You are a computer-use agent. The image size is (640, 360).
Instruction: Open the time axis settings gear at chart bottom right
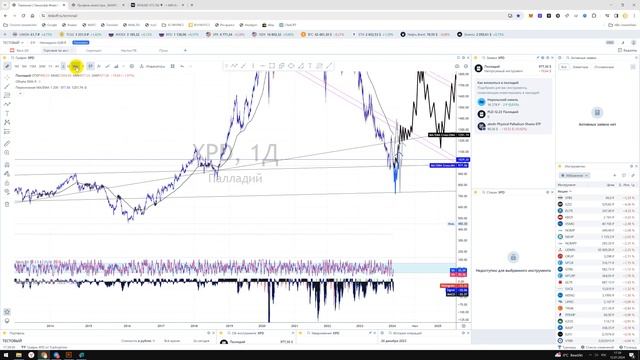463,326
